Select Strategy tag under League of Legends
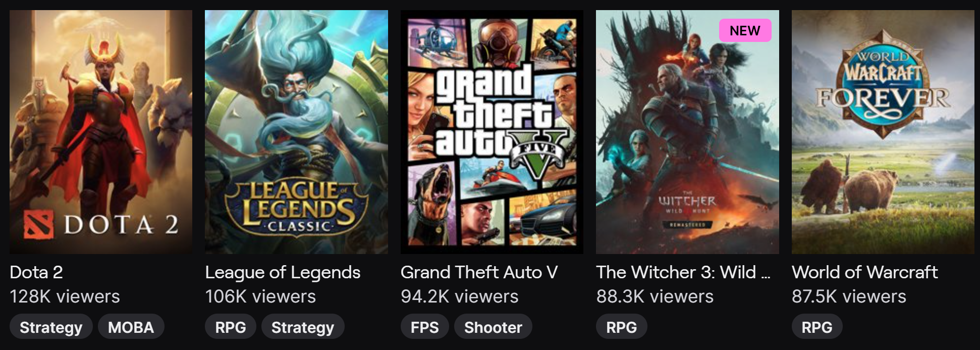This screenshot has height=350, width=980. pos(303,327)
